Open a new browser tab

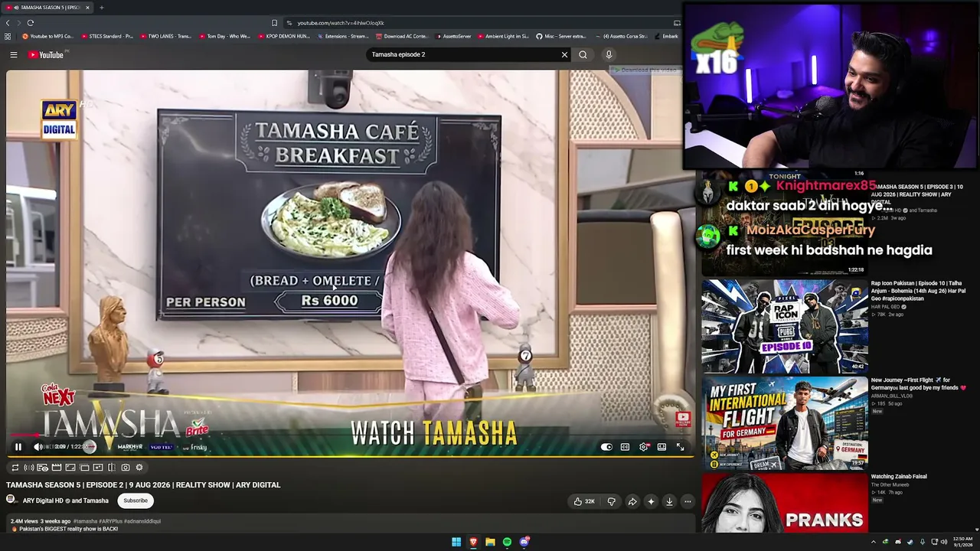(101, 8)
